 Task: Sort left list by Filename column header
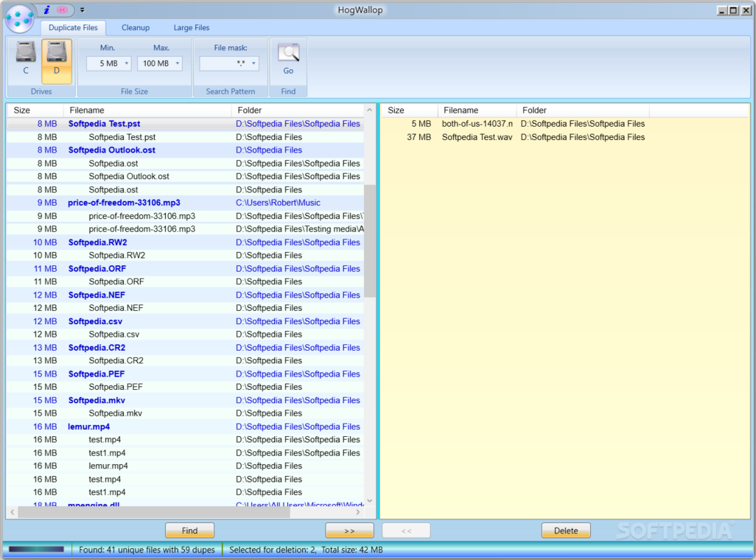click(147, 111)
